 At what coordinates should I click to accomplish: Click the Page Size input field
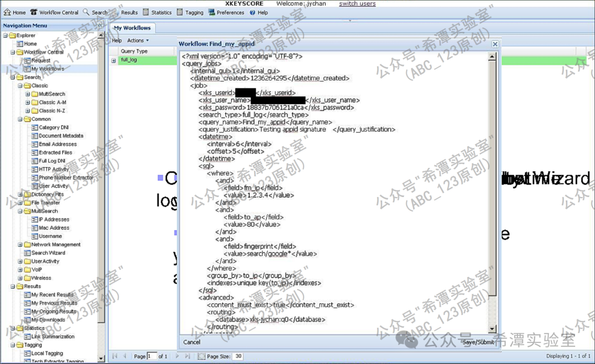click(238, 356)
